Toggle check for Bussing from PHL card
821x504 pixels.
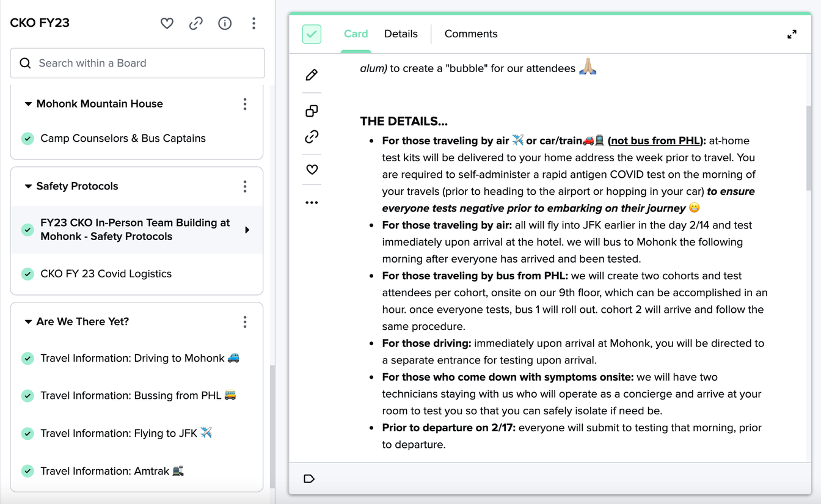click(x=27, y=396)
